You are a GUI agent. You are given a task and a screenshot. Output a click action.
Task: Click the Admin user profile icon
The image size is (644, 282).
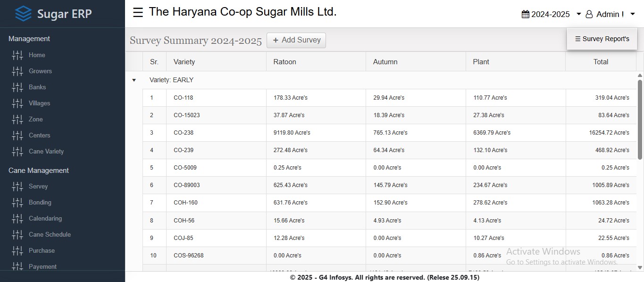point(589,14)
